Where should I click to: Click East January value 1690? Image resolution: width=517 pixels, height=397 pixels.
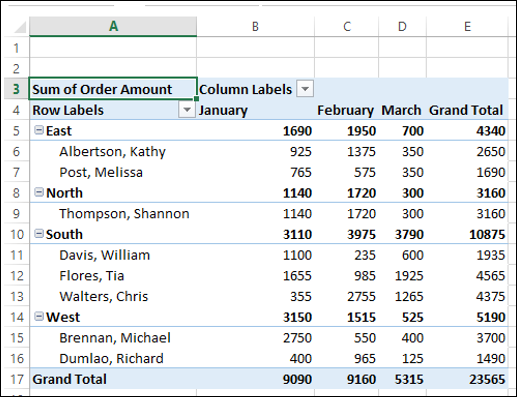click(297, 131)
